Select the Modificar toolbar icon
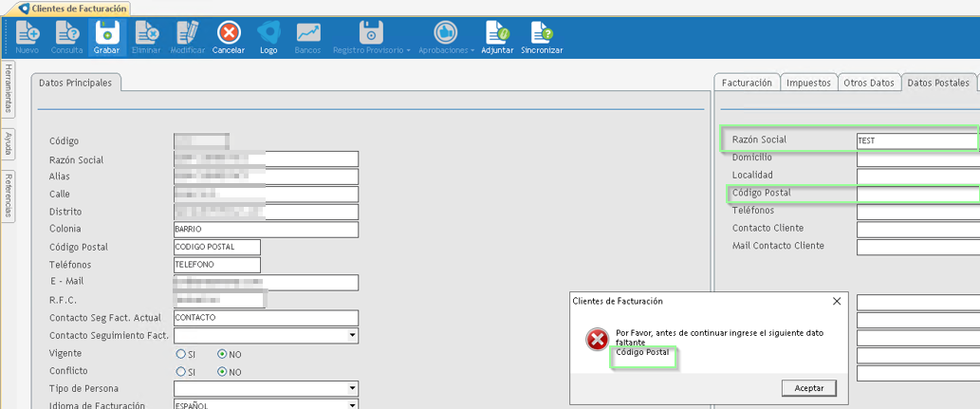980x409 pixels. pyautogui.click(x=188, y=38)
